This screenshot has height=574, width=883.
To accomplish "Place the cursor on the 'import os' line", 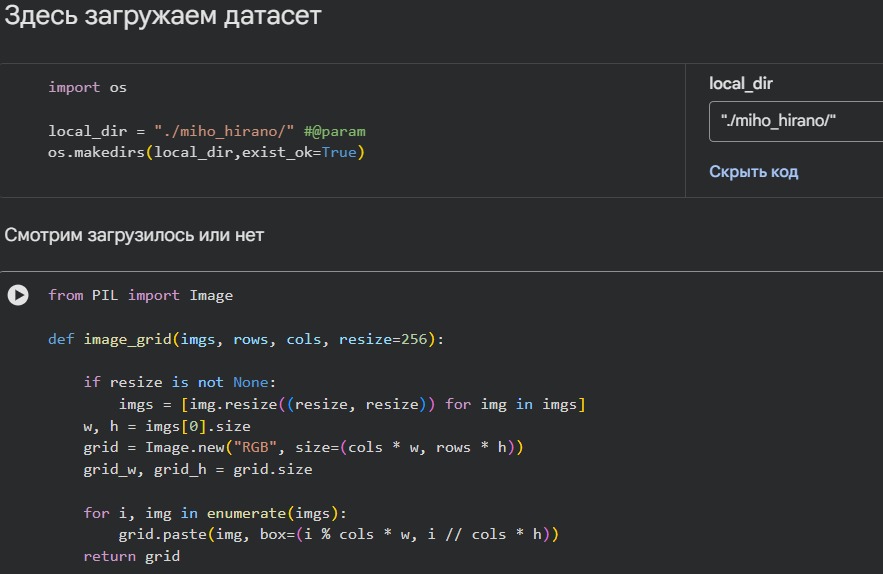I will pos(87,87).
